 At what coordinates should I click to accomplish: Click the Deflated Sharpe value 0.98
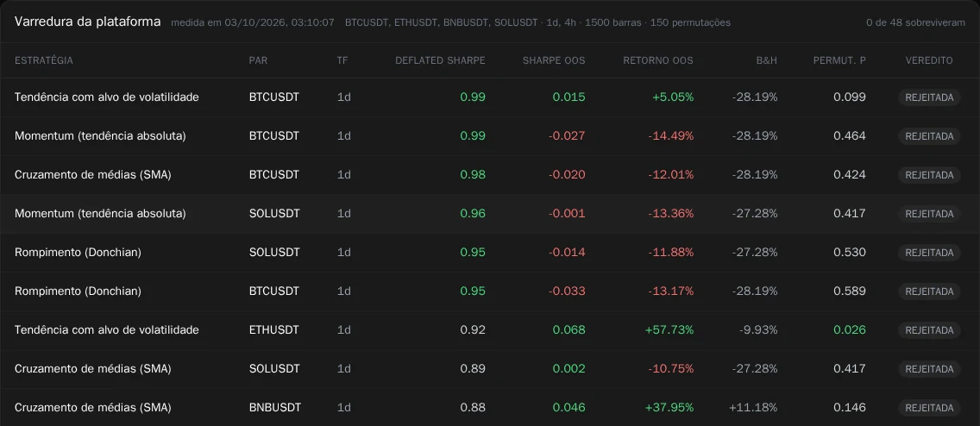click(x=473, y=175)
